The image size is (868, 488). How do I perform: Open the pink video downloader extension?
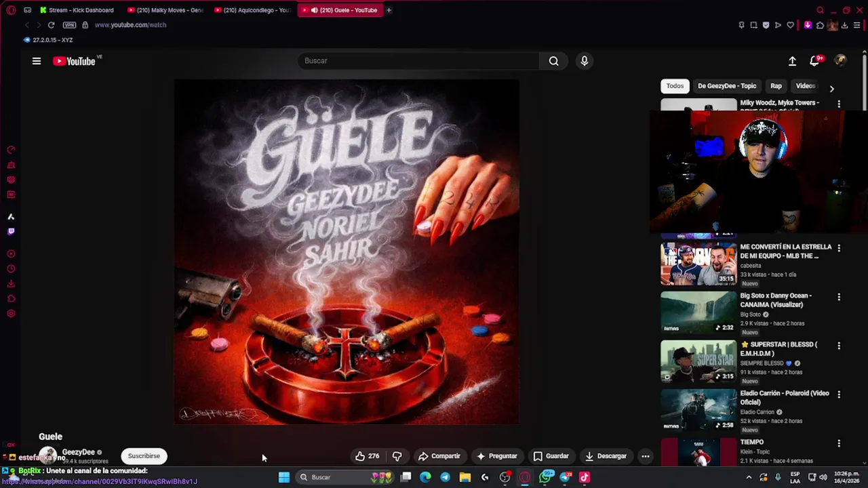(808, 25)
